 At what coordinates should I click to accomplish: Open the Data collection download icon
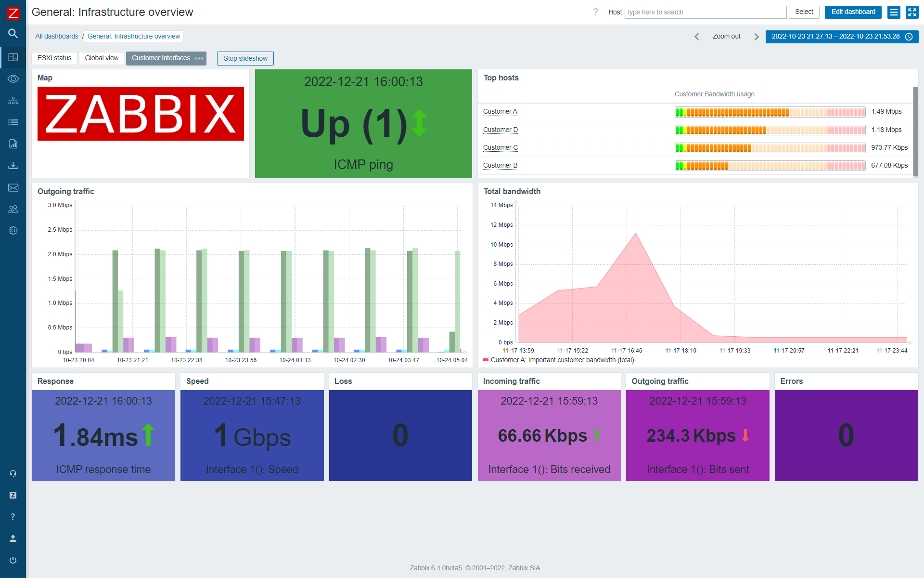pyautogui.click(x=13, y=165)
